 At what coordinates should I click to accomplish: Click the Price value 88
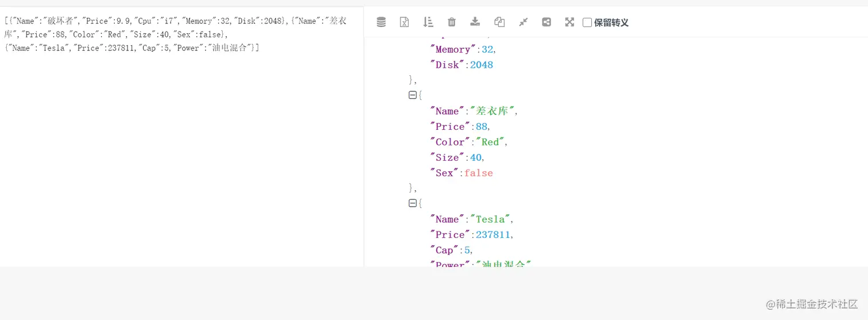pyautogui.click(x=481, y=126)
